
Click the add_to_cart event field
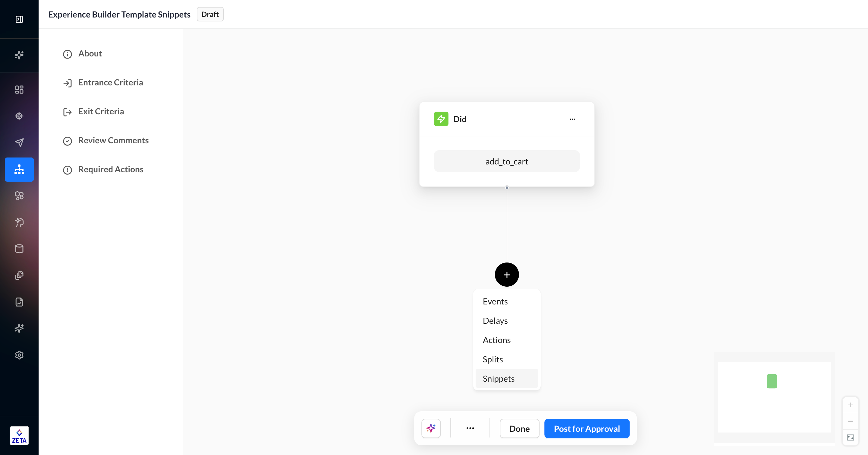click(506, 161)
